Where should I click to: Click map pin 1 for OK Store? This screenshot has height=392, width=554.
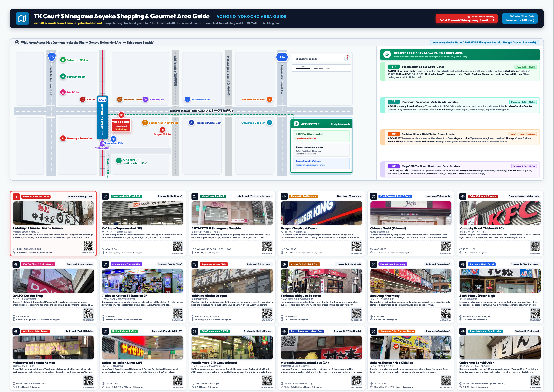click(x=119, y=161)
